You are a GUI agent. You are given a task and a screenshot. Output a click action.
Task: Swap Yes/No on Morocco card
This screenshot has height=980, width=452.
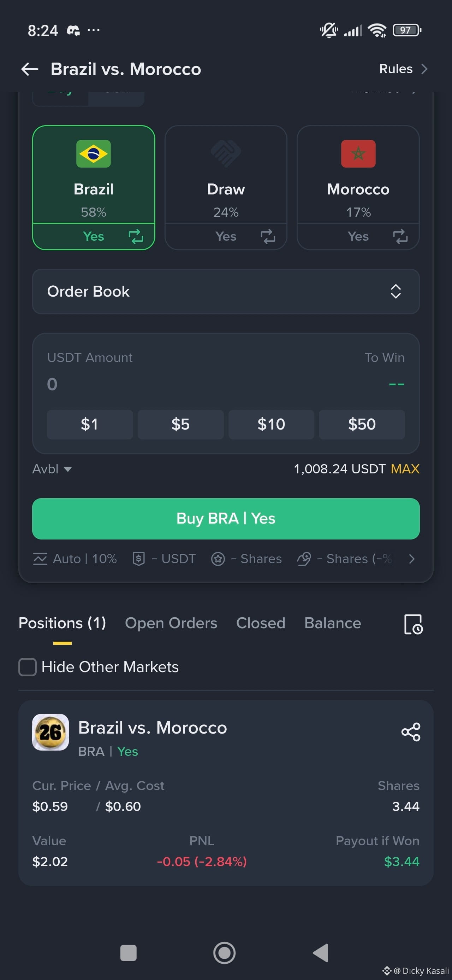400,236
